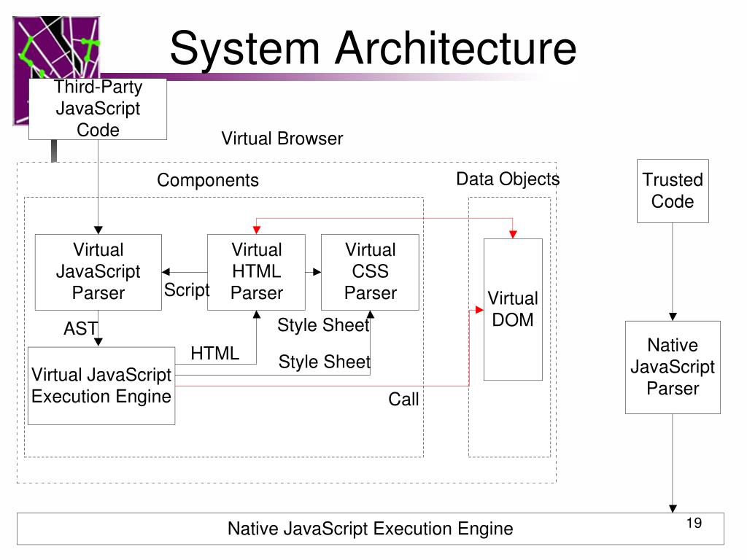Click the slide number 19

pos(694,523)
